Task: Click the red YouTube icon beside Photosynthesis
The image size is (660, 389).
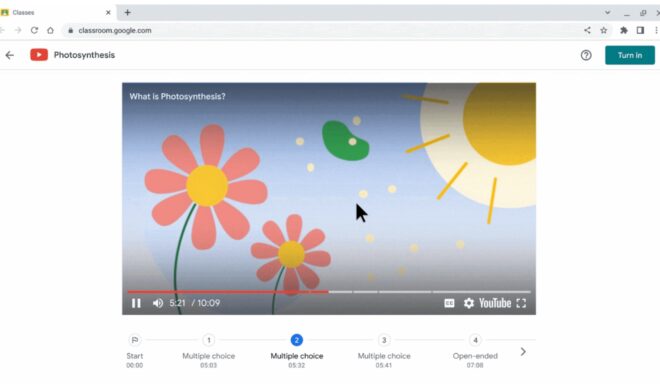Action: pos(39,55)
